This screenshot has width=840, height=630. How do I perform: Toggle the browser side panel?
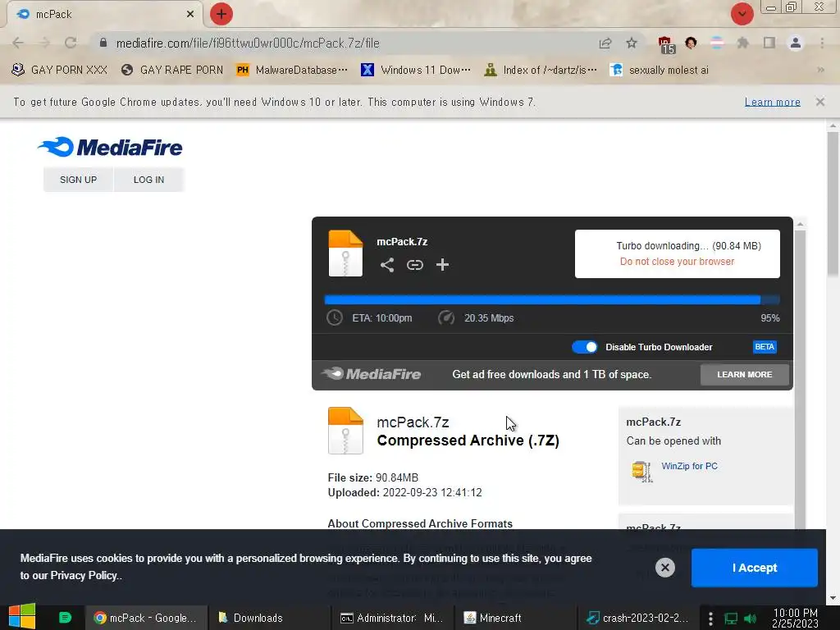click(769, 43)
